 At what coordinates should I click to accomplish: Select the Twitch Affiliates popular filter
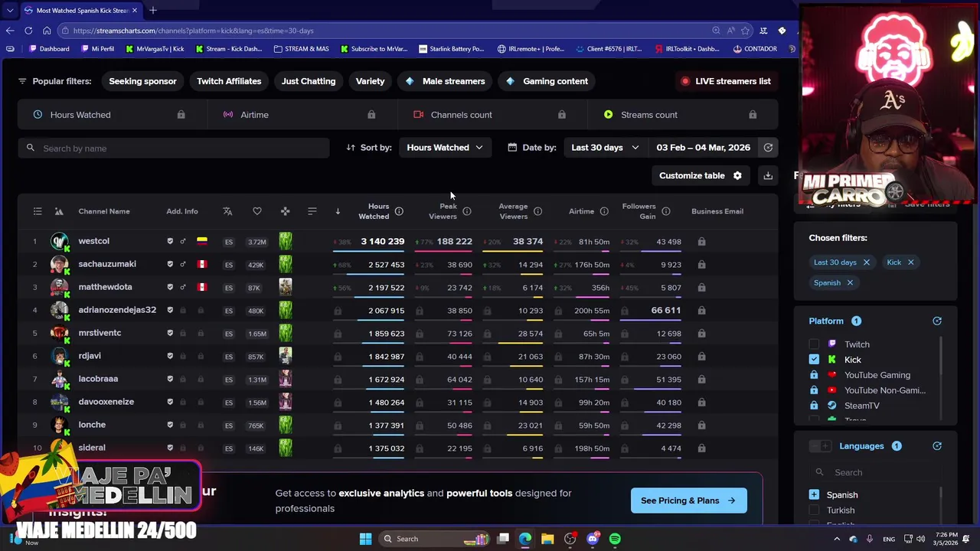229,81
